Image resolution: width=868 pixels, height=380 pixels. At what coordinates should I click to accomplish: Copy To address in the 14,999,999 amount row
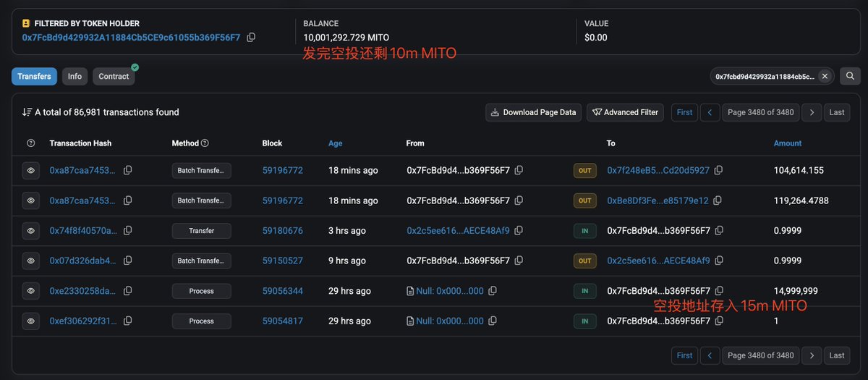click(x=718, y=291)
